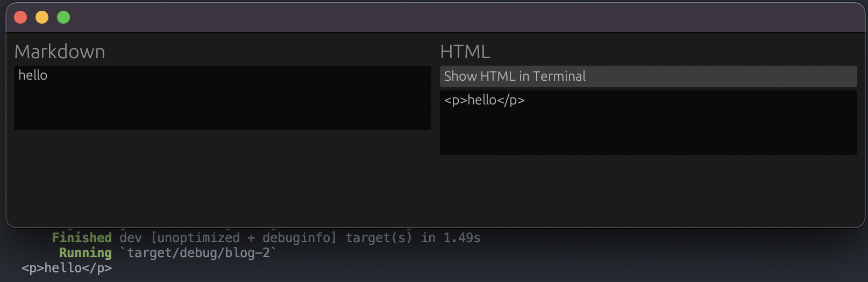
Task: Click the green Finished word in the terminal
Action: 82,237
